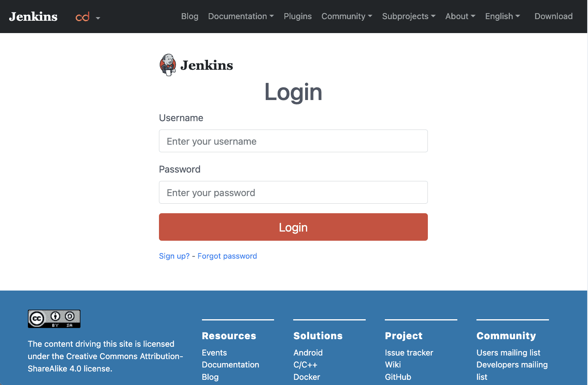The image size is (588, 385).
Task: Expand the Community navigation dropdown
Action: point(347,16)
